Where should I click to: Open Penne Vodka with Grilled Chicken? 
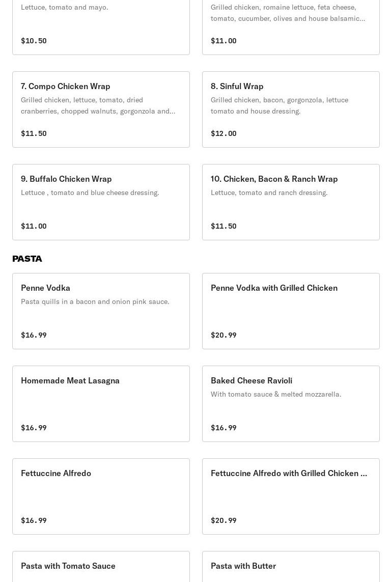[x=291, y=311]
